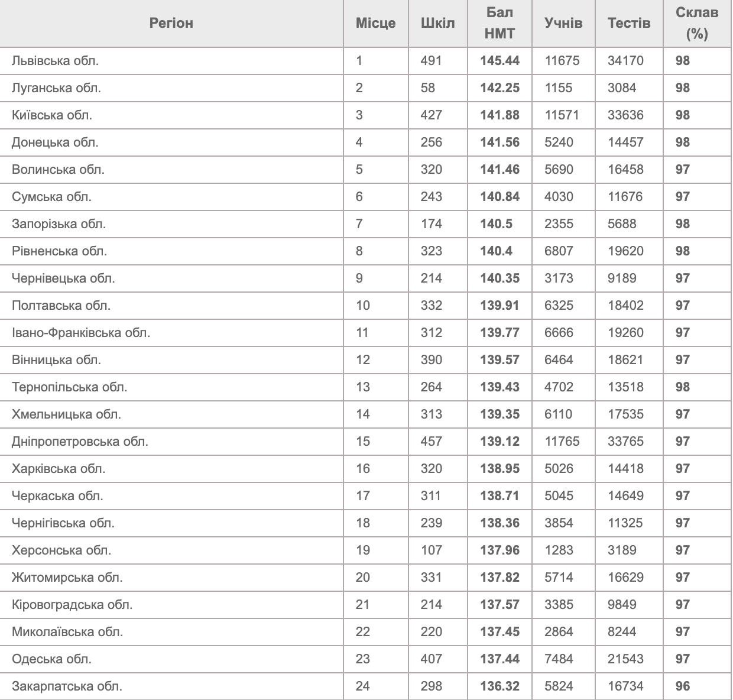The height and width of the screenshot is (700, 733).
Task: Sort table by Регіон column header
Action: tap(171, 23)
